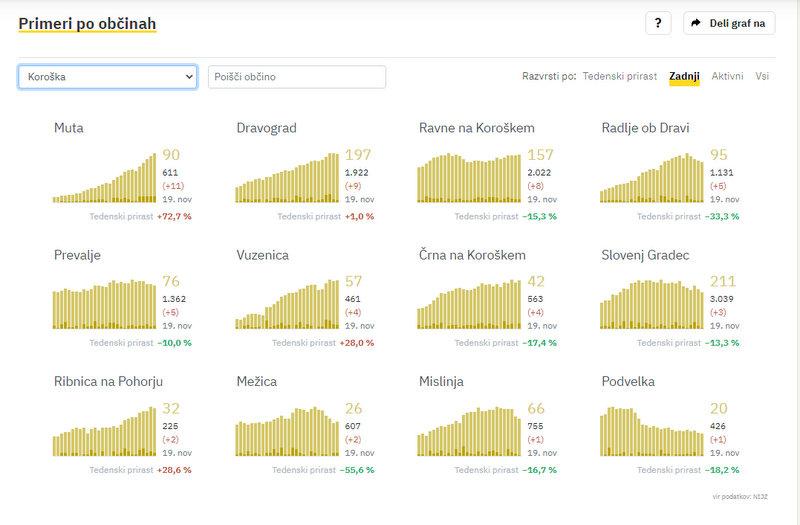
Task: Select the Zadnji sort option
Action: pos(684,76)
